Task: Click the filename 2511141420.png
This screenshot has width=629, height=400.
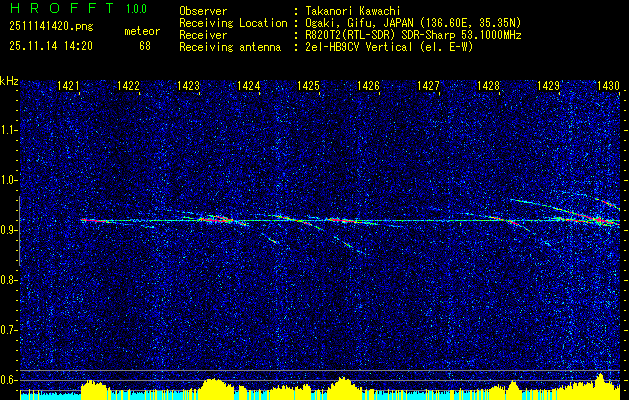Action: (x=51, y=27)
